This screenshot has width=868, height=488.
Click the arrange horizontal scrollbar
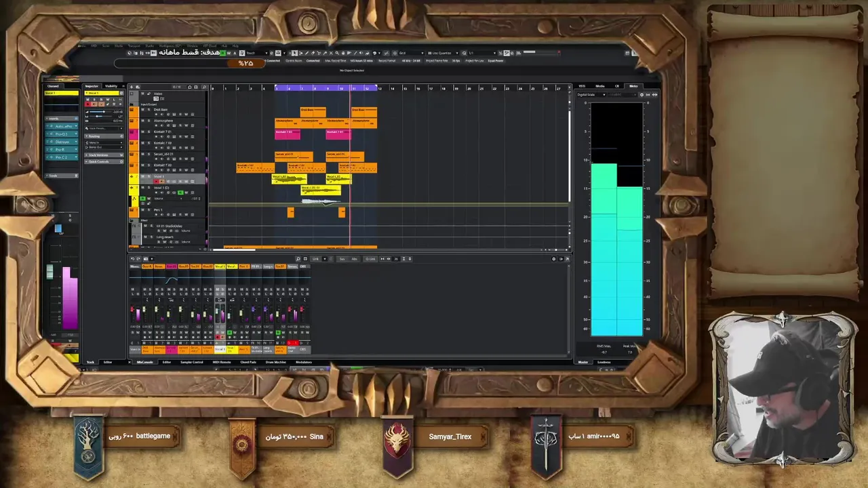pyautogui.click(x=235, y=250)
